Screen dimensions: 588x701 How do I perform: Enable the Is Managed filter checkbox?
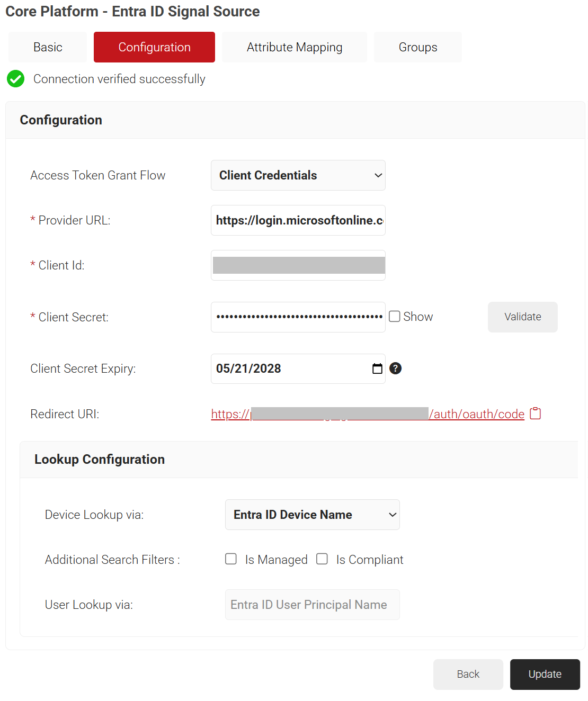click(231, 559)
